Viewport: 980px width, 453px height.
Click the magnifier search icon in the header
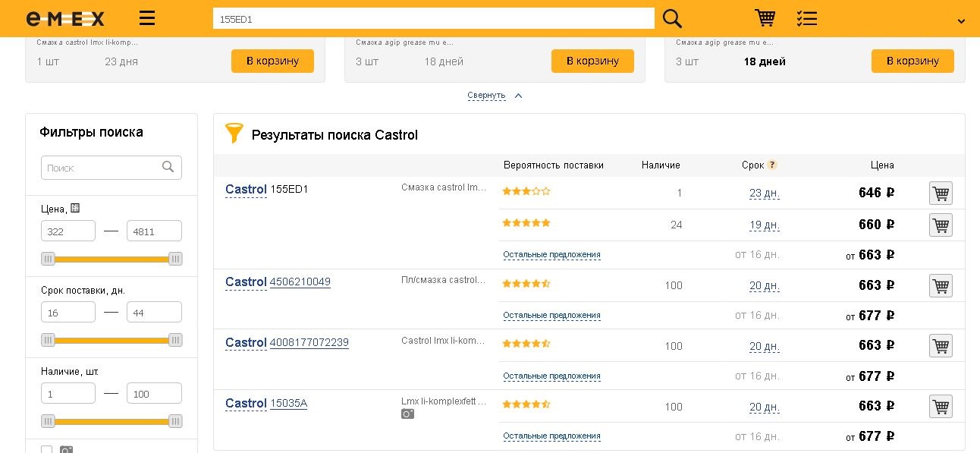[x=672, y=18]
